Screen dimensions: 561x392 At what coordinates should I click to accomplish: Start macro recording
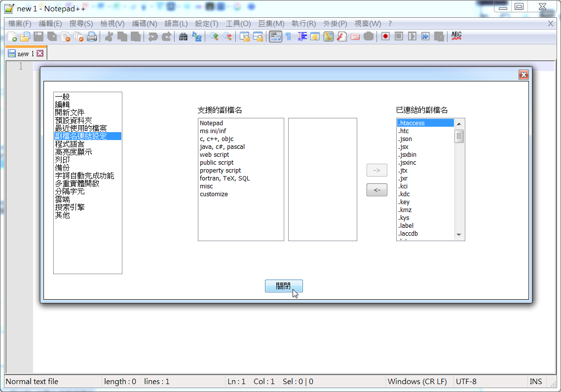(x=385, y=36)
